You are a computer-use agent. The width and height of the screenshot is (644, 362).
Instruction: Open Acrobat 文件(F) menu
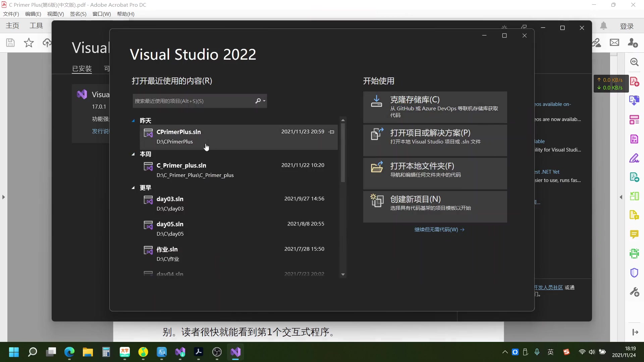click(x=11, y=14)
